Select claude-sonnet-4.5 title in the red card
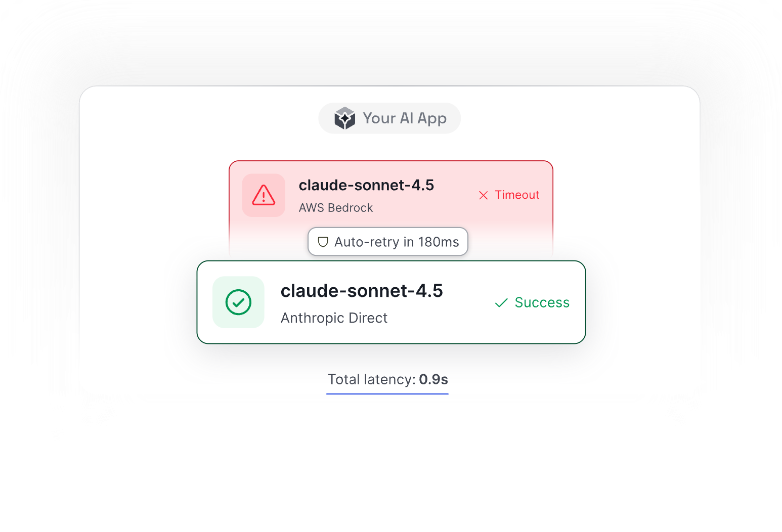The height and width of the screenshot is (532, 782). [366, 185]
